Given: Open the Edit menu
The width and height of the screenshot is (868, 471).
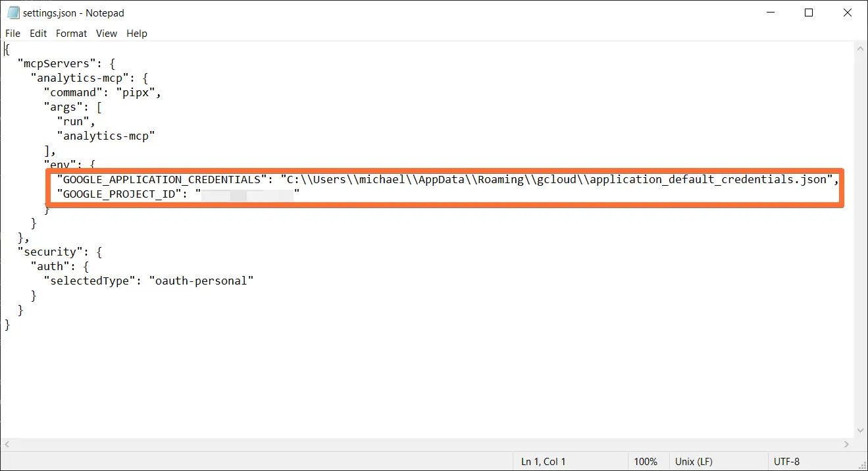Looking at the screenshot, I should click(x=38, y=33).
